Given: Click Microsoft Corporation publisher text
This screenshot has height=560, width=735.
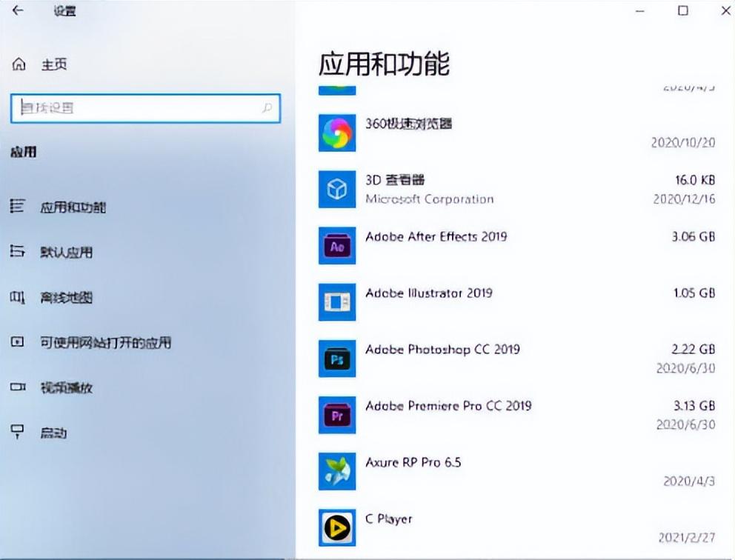Looking at the screenshot, I should tap(430, 199).
